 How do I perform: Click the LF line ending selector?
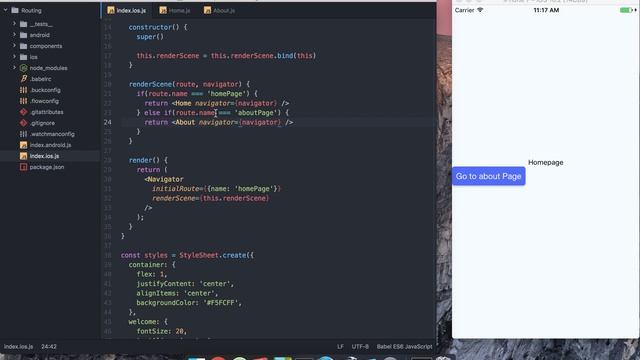pos(340,347)
